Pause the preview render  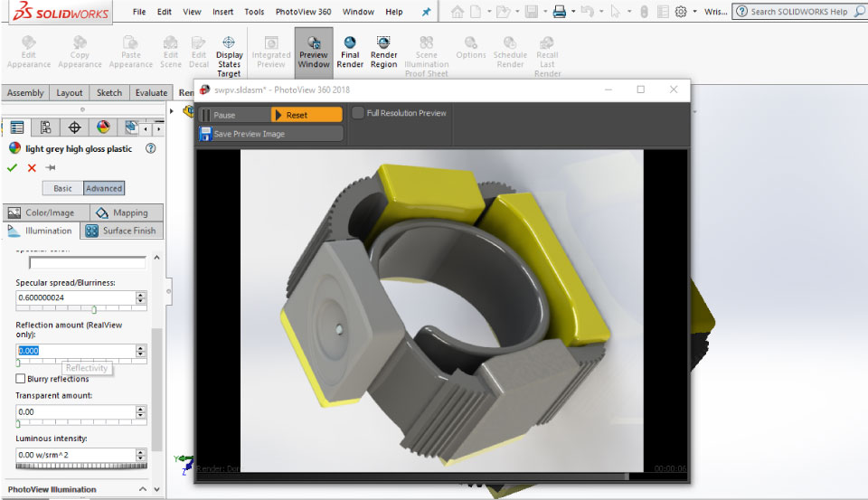tap(235, 115)
